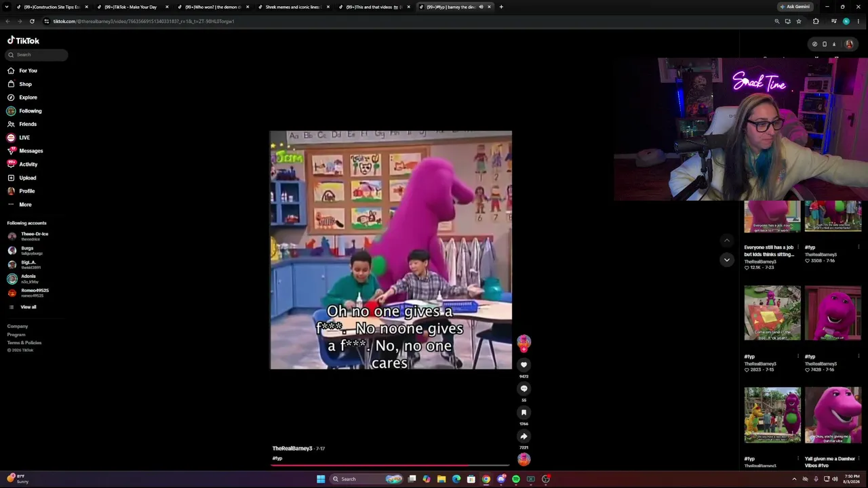Open the Following feed
Screen dimensions: 868x488
tap(24, 111)
